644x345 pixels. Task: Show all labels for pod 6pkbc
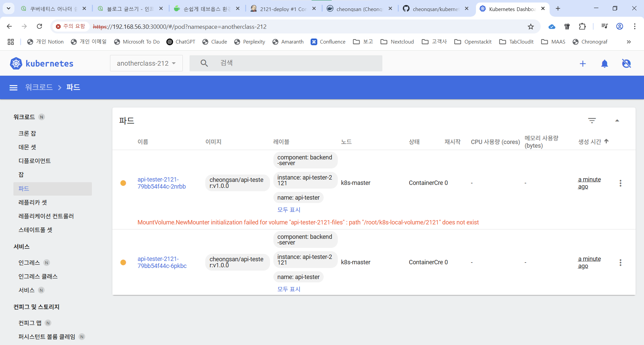click(289, 289)
